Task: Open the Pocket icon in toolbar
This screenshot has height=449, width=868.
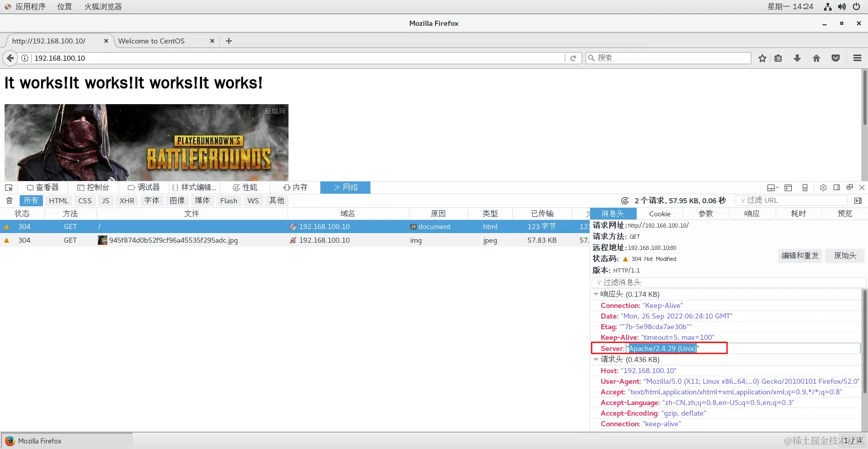Action: 836,58
